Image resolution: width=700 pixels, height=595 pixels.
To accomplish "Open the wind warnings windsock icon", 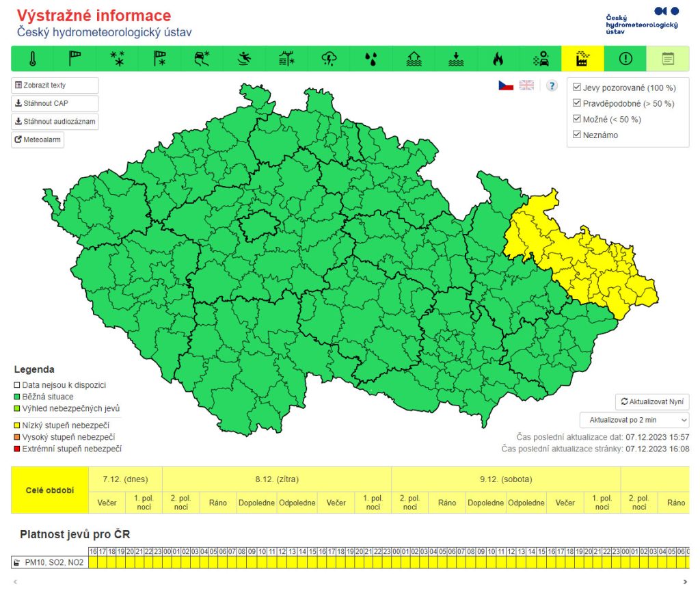I will [75, 59].
